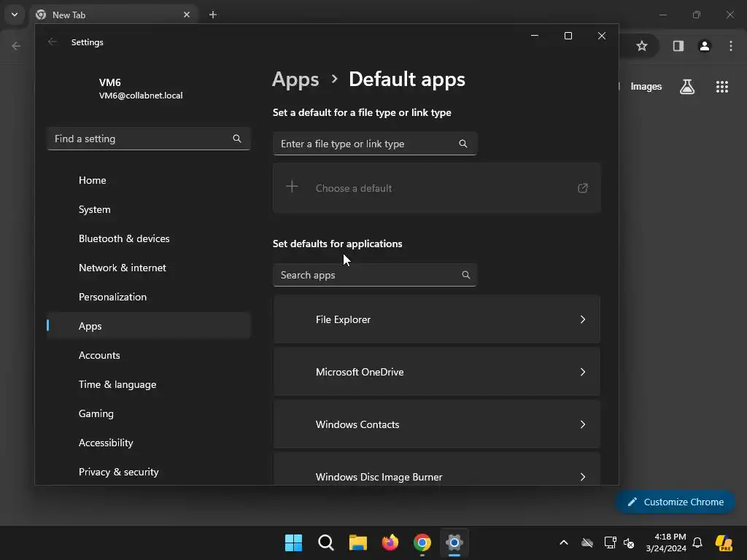
Task: Open VM6 account profile
Action: click(x=141, y=88)
